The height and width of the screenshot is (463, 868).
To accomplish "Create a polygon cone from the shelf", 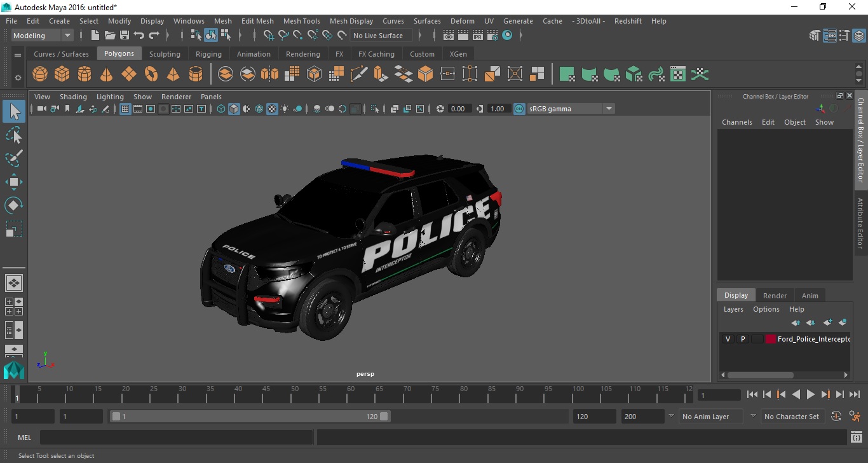I will (107, 74).
